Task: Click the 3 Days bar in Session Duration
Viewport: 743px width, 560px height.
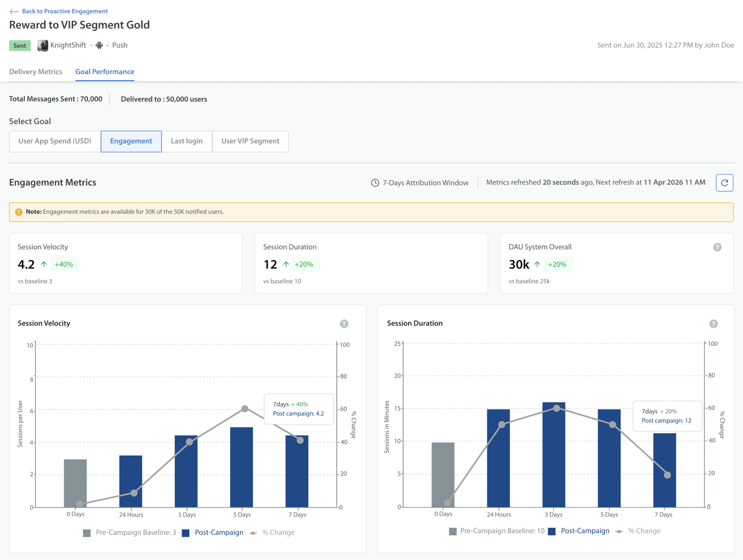Action: pos(554,455)
